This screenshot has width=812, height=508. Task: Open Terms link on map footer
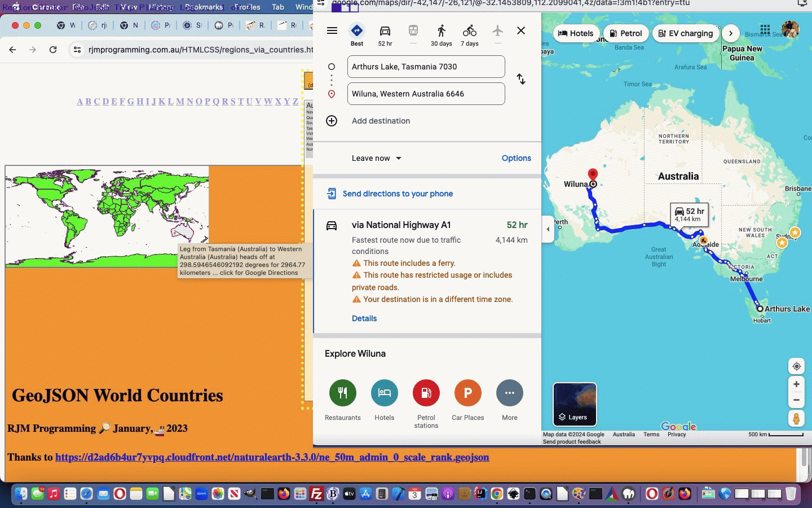coord(651,435)
